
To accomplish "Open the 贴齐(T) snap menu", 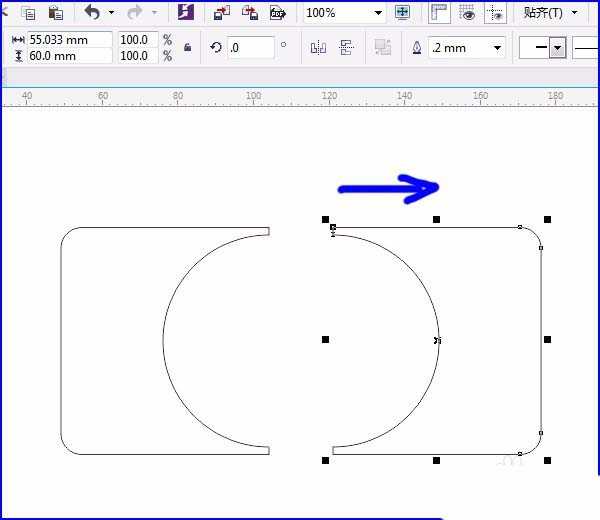I will tap(550, 13).
